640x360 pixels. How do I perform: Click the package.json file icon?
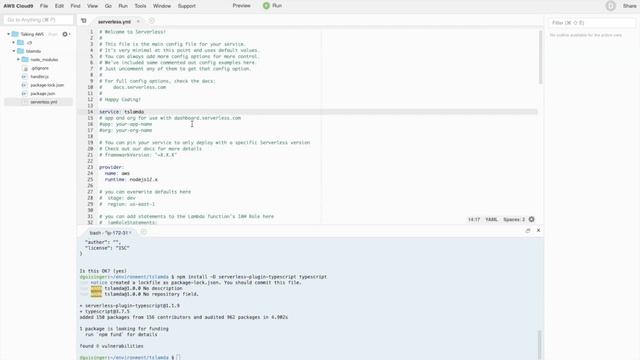tap(24, 93)
